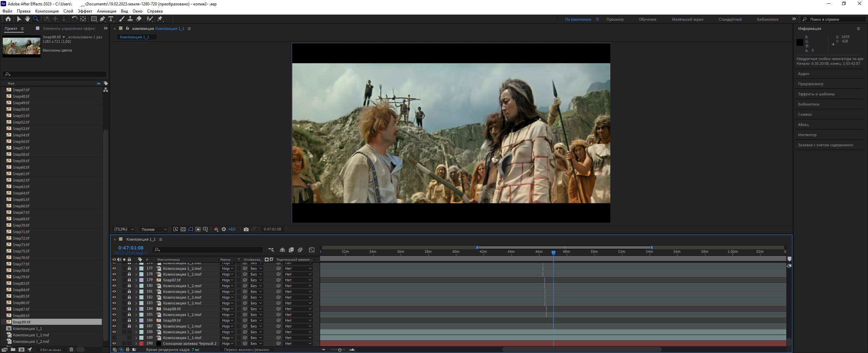
Task: Open the Полное resolution dropdown
Action: point(154,229)
